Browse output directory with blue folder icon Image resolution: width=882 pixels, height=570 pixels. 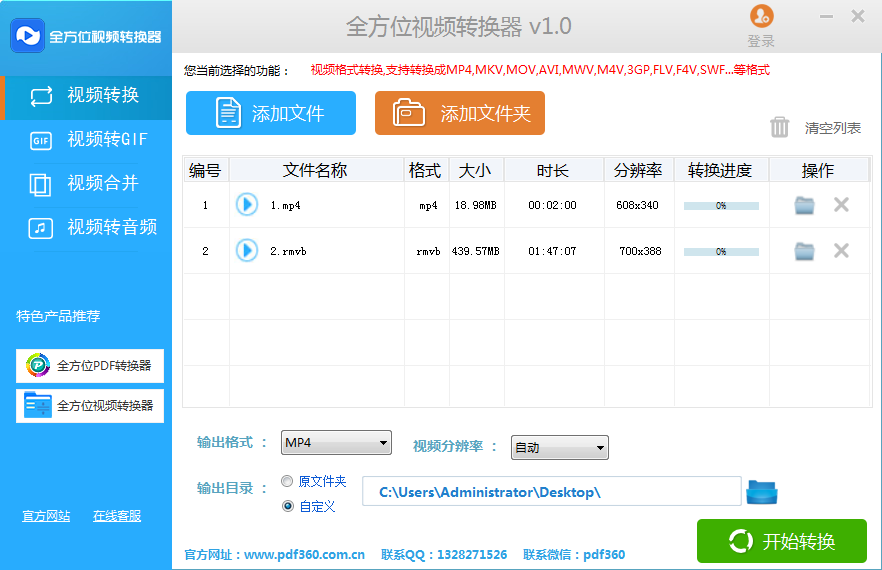click(762, 492)
